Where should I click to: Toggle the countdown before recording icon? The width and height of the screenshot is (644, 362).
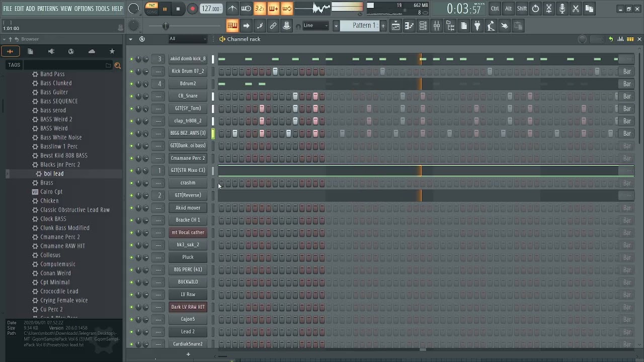260,9
